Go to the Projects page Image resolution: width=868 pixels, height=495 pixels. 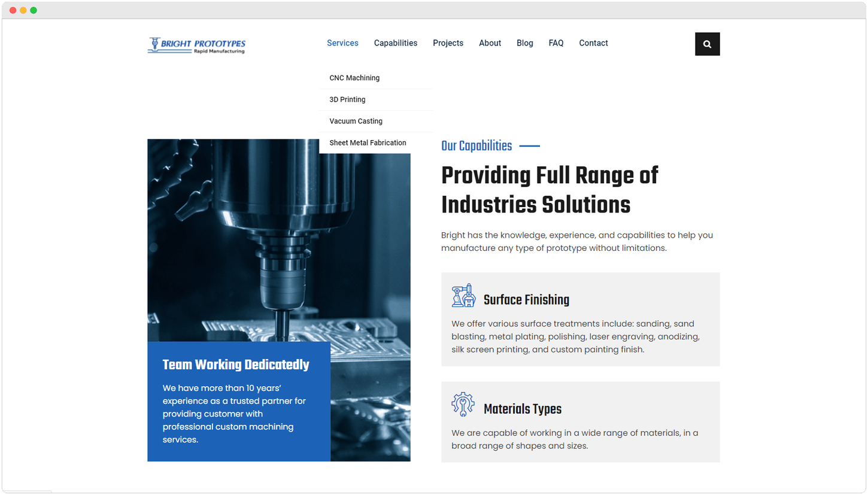[448, 43]
